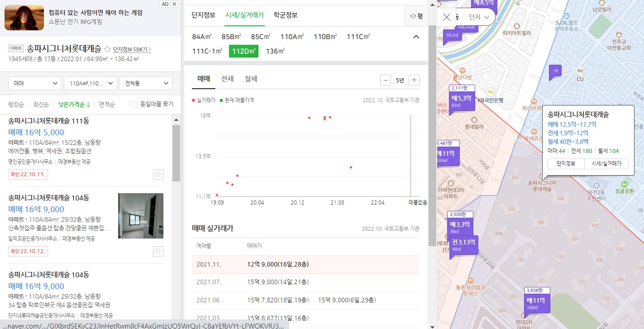Open the 전체동 building dropdown
644x329 pixels.
(146, 83)
